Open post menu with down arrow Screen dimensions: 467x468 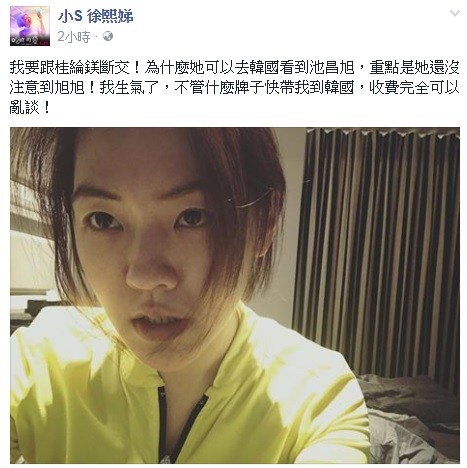[x=455, y=13]
